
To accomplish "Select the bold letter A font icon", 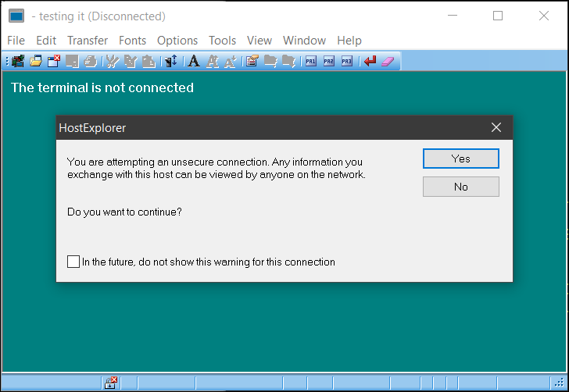I will pos(194,61).
